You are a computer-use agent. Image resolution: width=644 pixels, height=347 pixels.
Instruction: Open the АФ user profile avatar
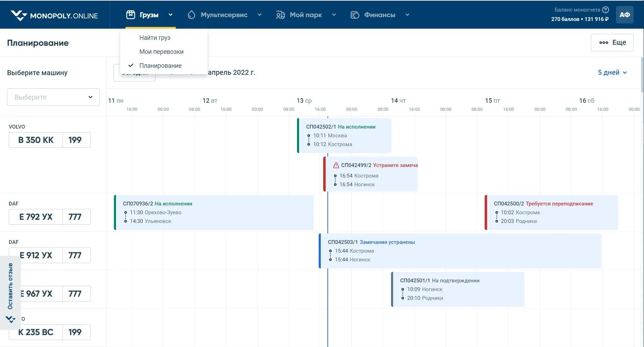624,15
